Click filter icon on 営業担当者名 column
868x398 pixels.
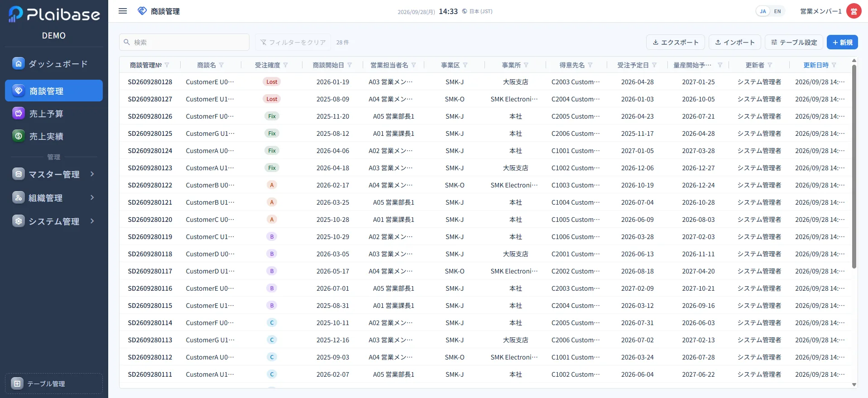click(x=414, y=65)
